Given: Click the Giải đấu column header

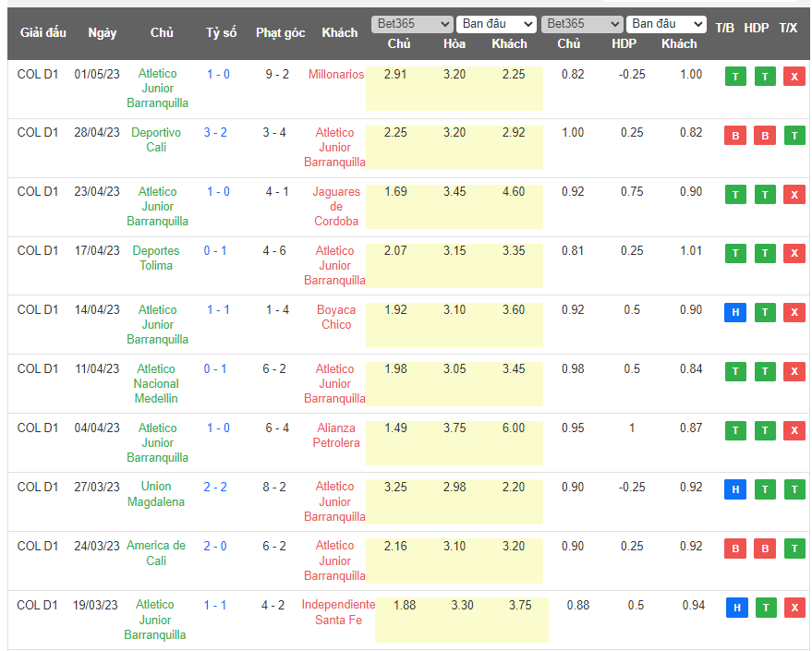Looking at the screenshot, I should click(42, 32).
